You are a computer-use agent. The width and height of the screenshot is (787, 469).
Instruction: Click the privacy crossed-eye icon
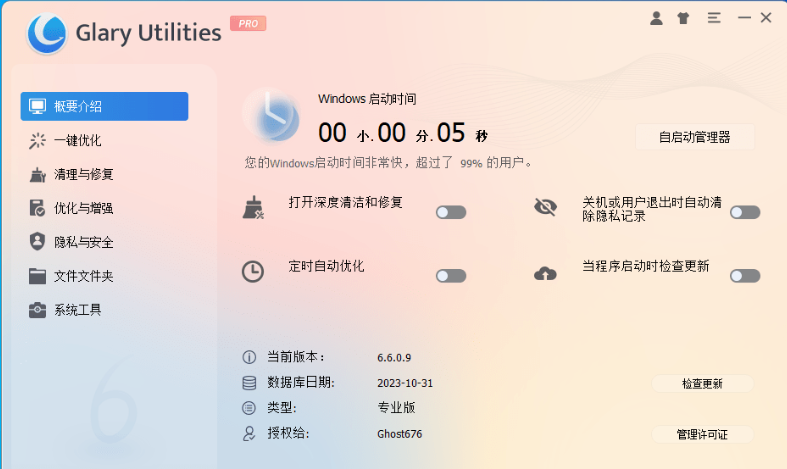(x=546, y=206)
